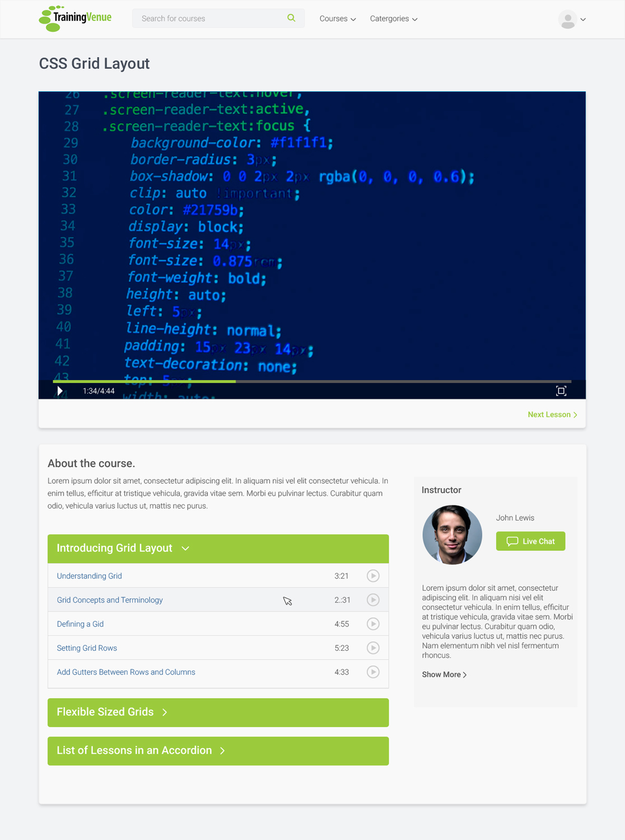The width and height of the screenshot is (625, 840).
Task: Click the TrainingVenue logo
Action: click(x=75, y=18)
